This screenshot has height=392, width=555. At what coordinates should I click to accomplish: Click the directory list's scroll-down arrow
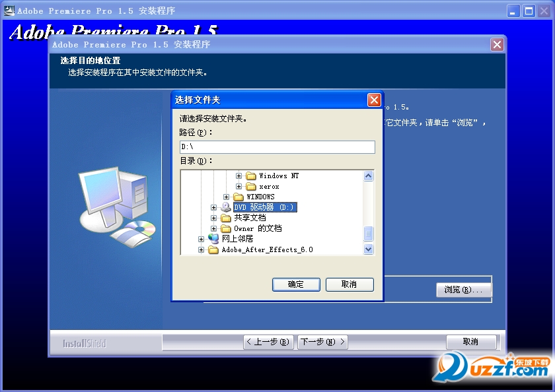368,249
